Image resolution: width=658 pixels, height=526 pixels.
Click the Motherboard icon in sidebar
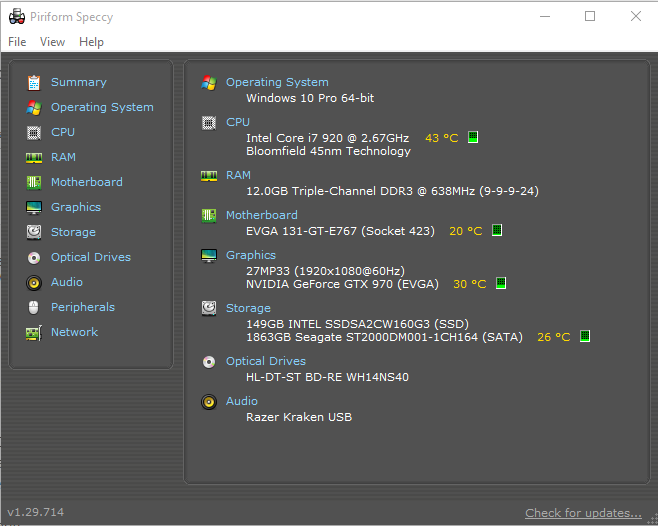(x=34, y=182)
